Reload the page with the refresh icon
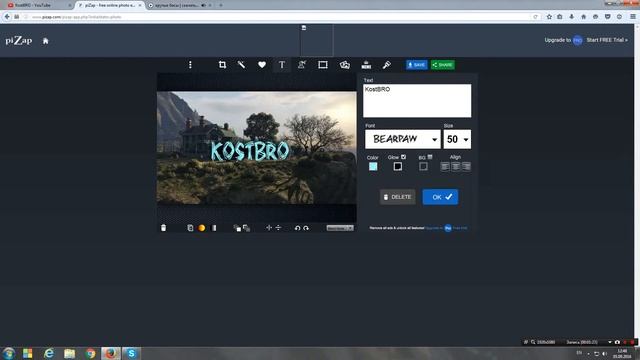Viewport: 640px width, 360px height. click(535, 17)
